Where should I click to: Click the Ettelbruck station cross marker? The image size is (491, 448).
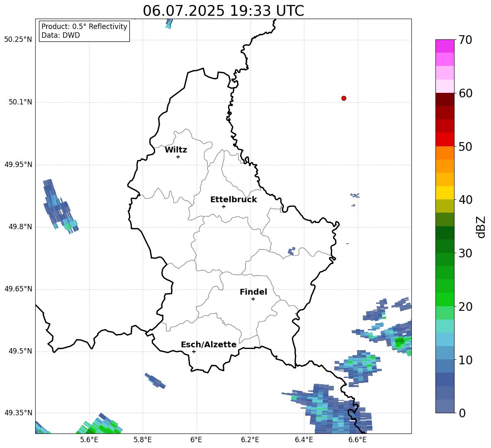click(224, 206)
